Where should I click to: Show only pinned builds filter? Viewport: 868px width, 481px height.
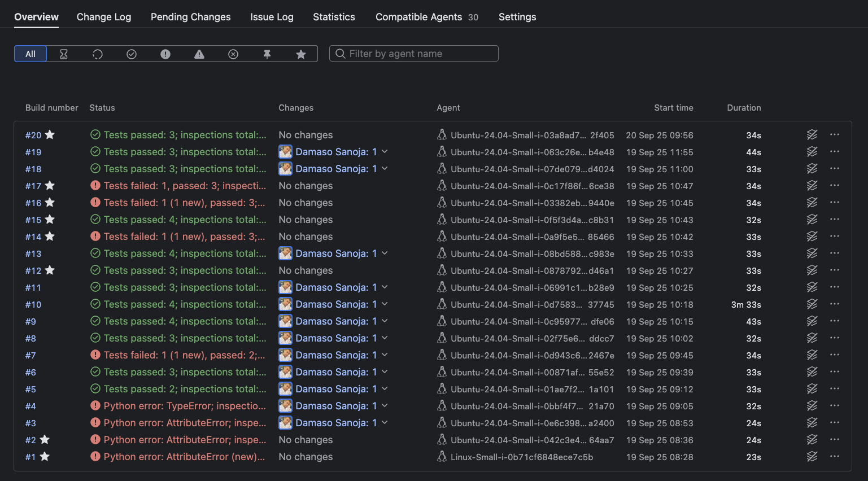pyautogui.click(x=267, y=54)
